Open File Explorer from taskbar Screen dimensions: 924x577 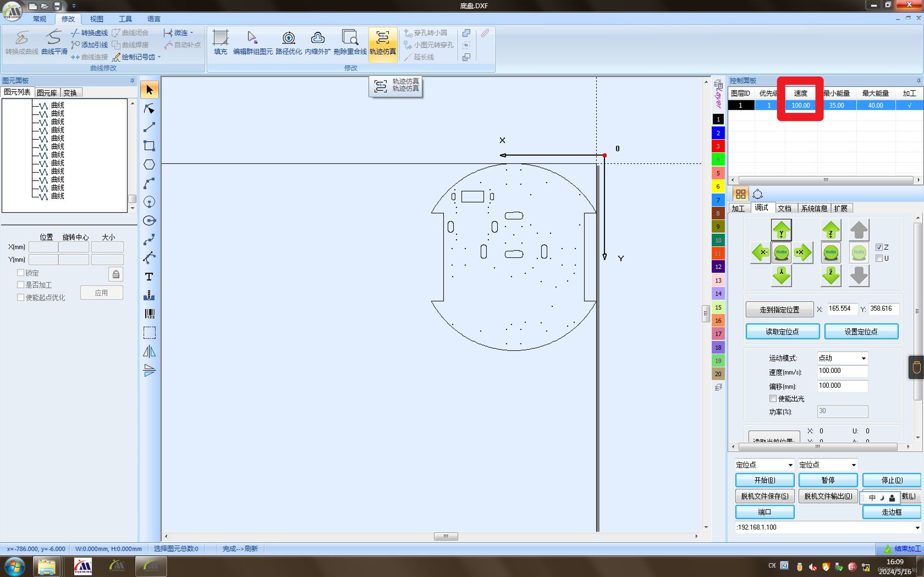point(46,566)
